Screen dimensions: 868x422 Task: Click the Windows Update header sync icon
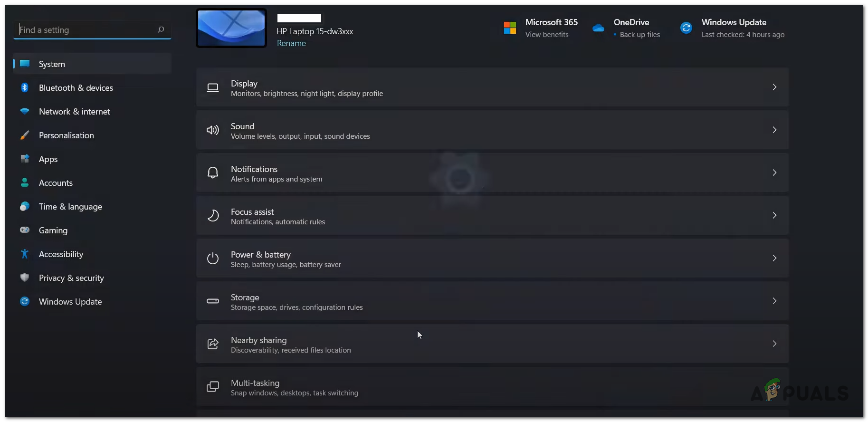click(686, 28)
